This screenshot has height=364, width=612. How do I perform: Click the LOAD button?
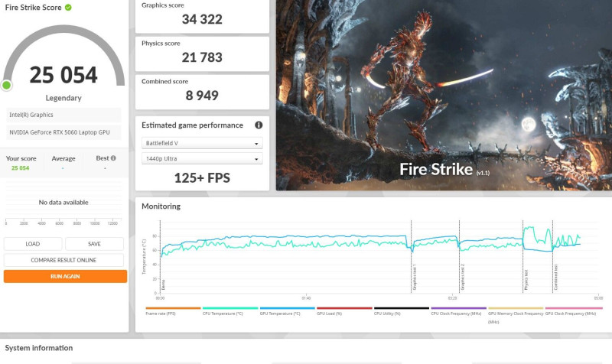(x=33, y=244)
